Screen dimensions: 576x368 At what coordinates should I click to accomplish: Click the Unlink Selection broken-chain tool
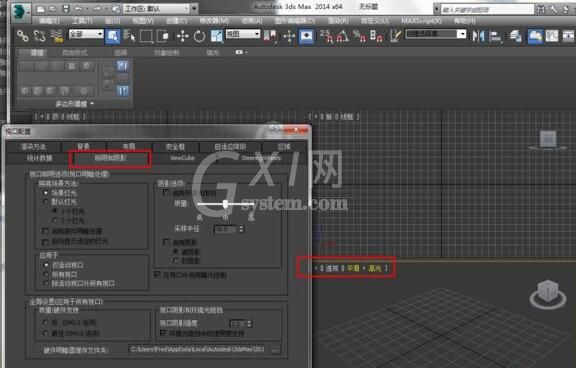tap(39, 36)
